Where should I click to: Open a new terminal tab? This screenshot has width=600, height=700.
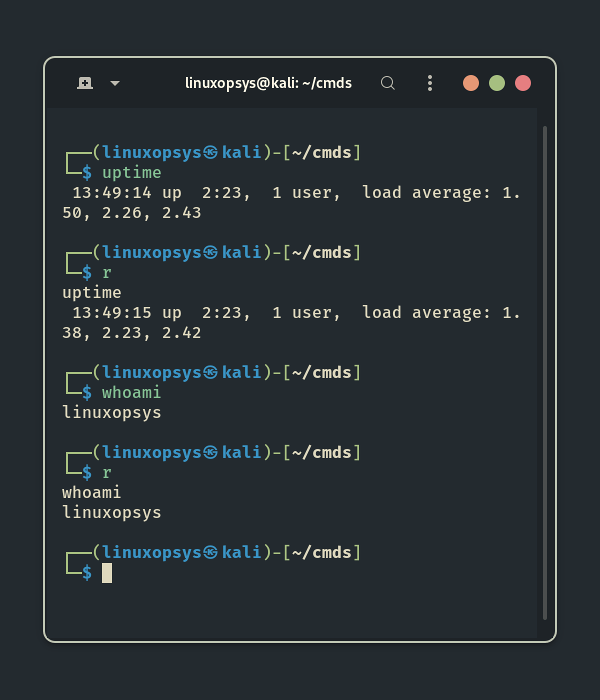pos(84,83)
